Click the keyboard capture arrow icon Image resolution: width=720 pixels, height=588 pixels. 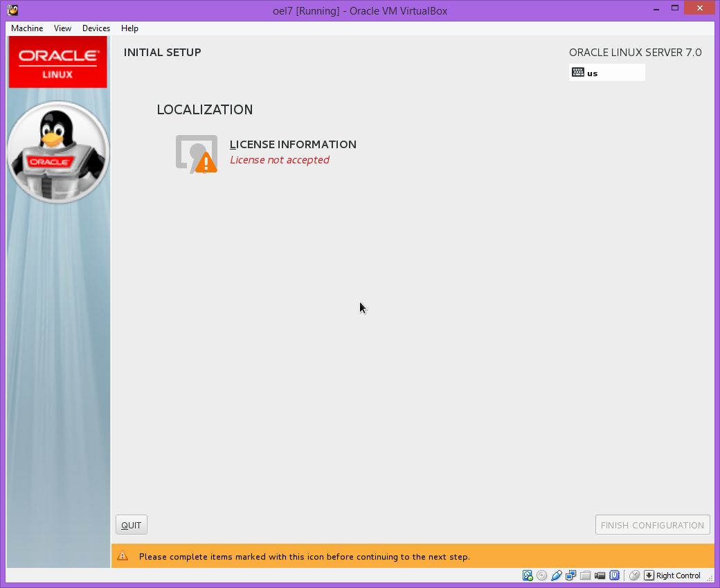649,576
